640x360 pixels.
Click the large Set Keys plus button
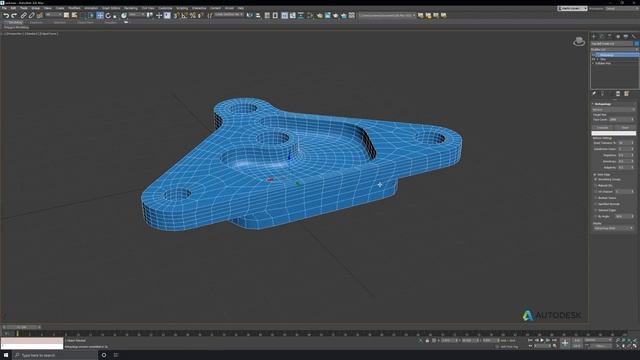coord(565,343)
